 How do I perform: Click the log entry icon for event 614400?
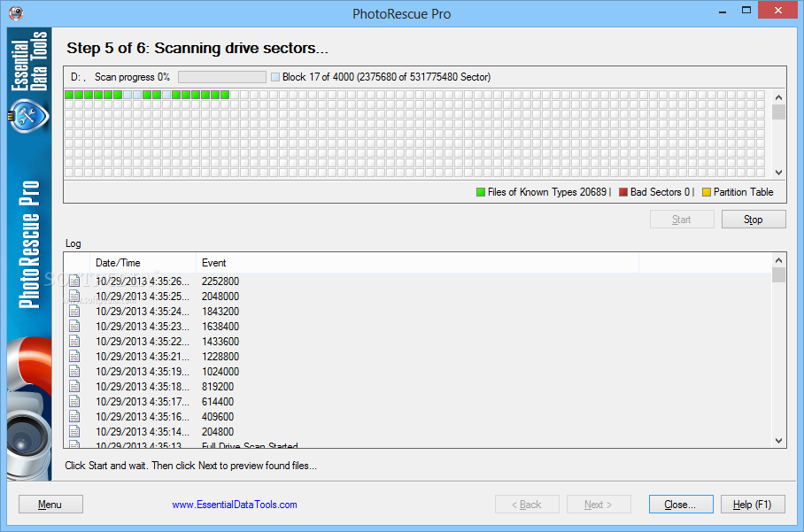pos(74,401)
